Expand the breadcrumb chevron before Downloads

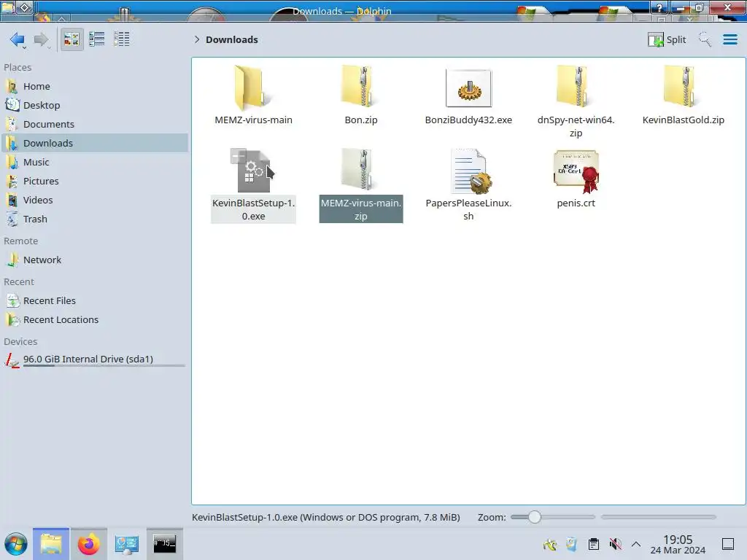[197, 39]
